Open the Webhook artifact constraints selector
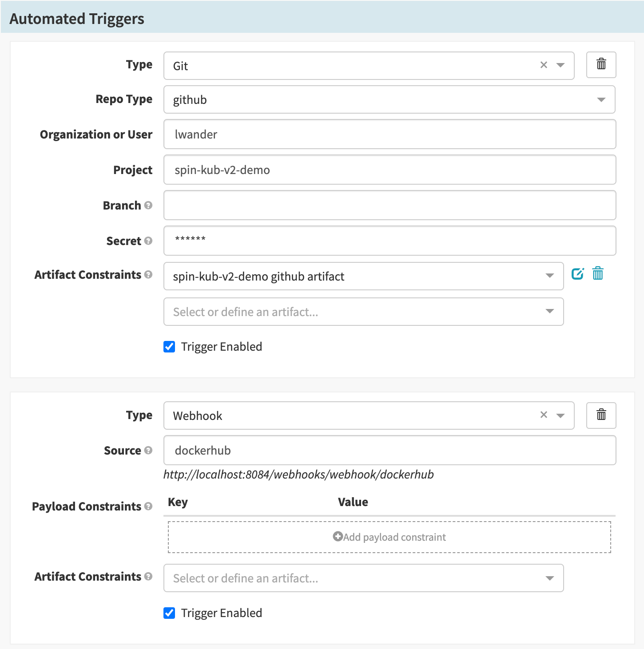Screen dimensions: 644x649 (x=363, y=578)
